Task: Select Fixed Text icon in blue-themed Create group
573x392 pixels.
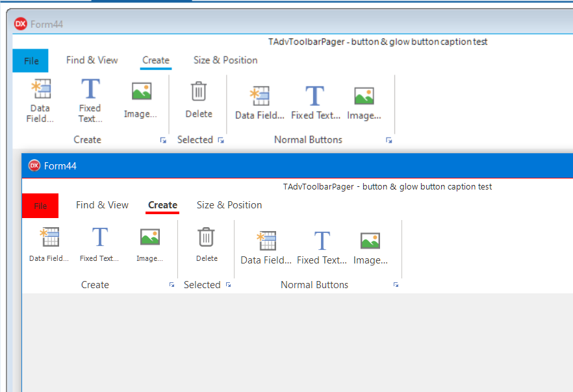Action: point(90,89)
